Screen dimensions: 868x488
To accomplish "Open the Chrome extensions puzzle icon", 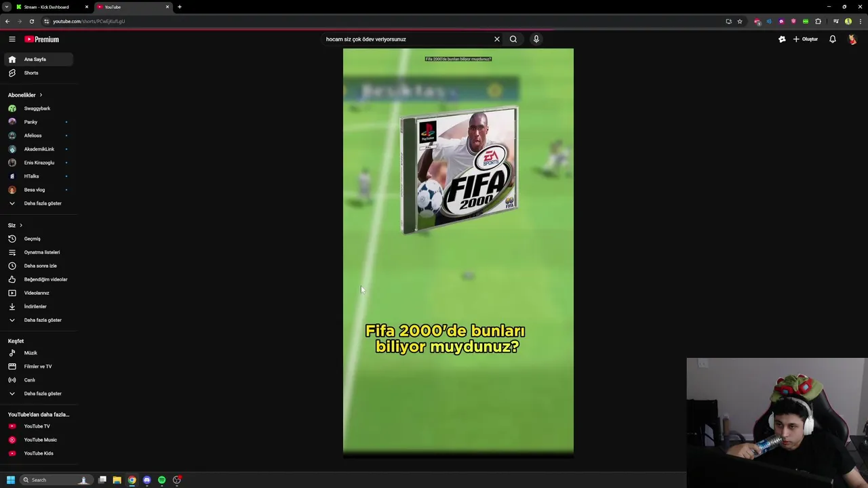I will (818, 21).
